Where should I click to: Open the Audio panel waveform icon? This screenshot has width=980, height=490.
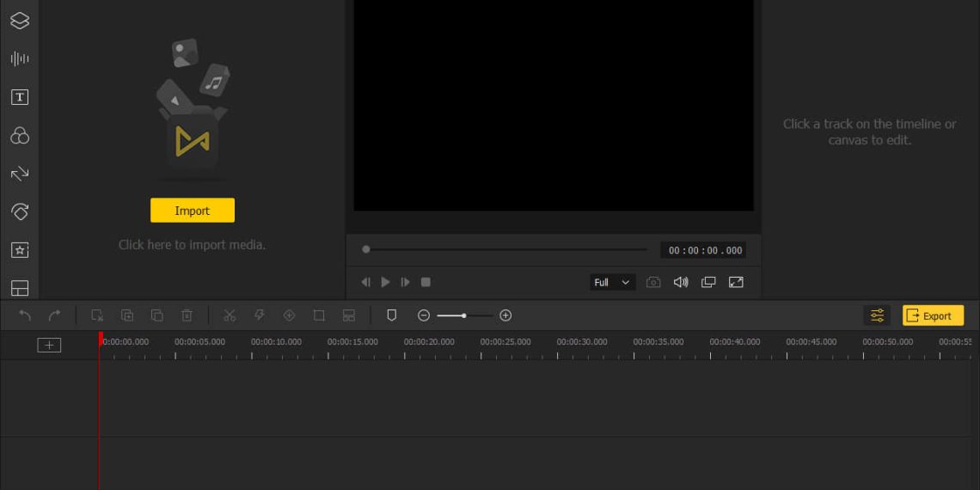19,58
